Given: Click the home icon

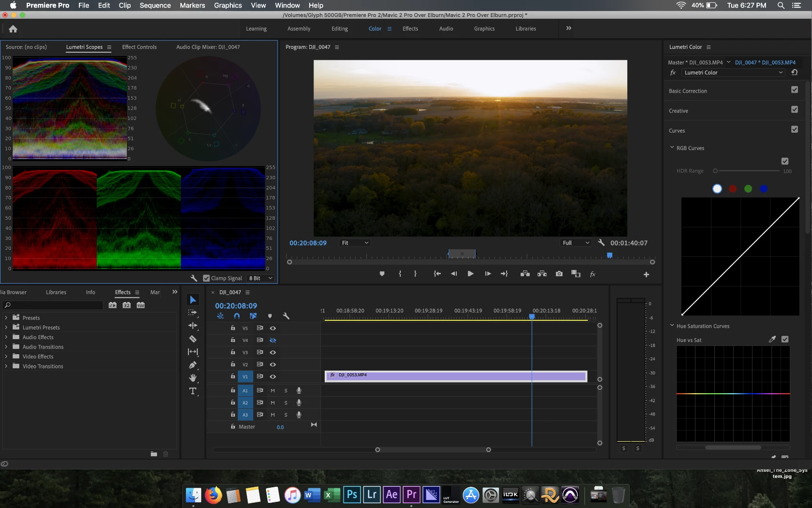Looking at the screenshot, I should click(x=13, y=29).
